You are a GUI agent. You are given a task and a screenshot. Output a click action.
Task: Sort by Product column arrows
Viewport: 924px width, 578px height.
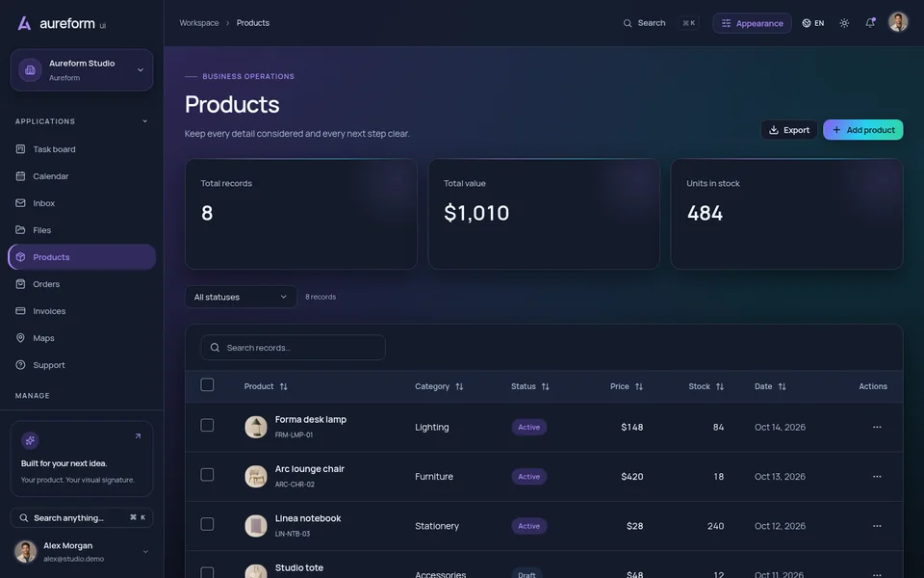click(283, 387)
